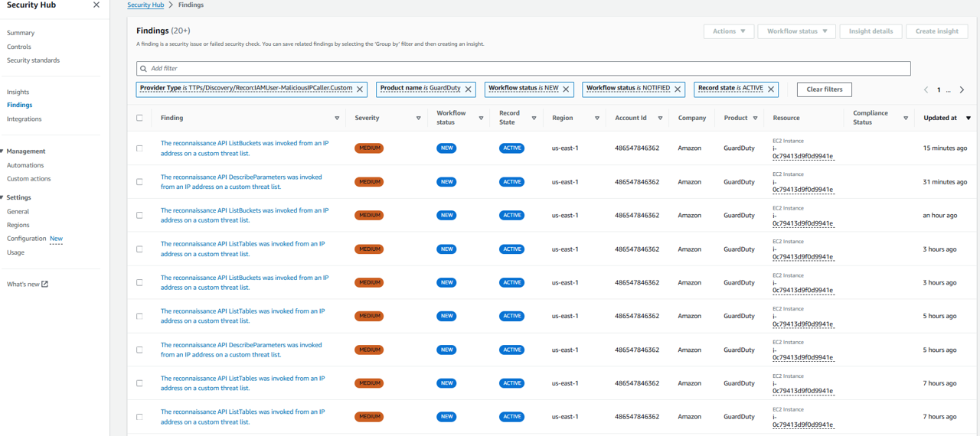Sort by Compliance Status column arrow
The width and height of the screenshot is (980, 436).
[x=906, y=118]
